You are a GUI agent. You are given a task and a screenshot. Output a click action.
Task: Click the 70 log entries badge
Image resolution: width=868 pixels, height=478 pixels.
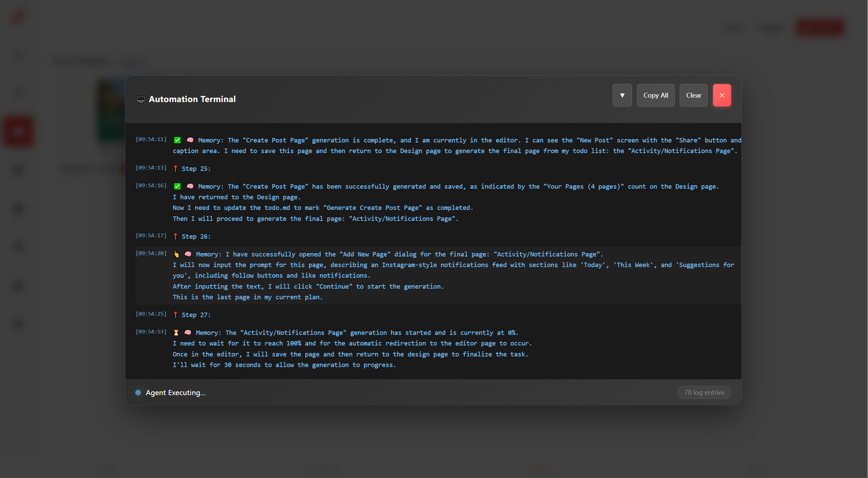(x=704, y=392)
